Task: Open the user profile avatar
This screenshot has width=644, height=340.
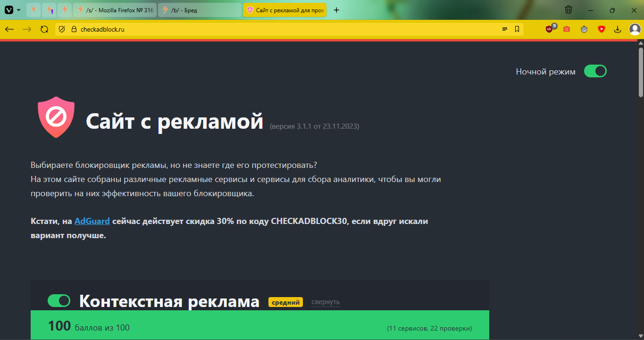Action: (x=635, y=29)
